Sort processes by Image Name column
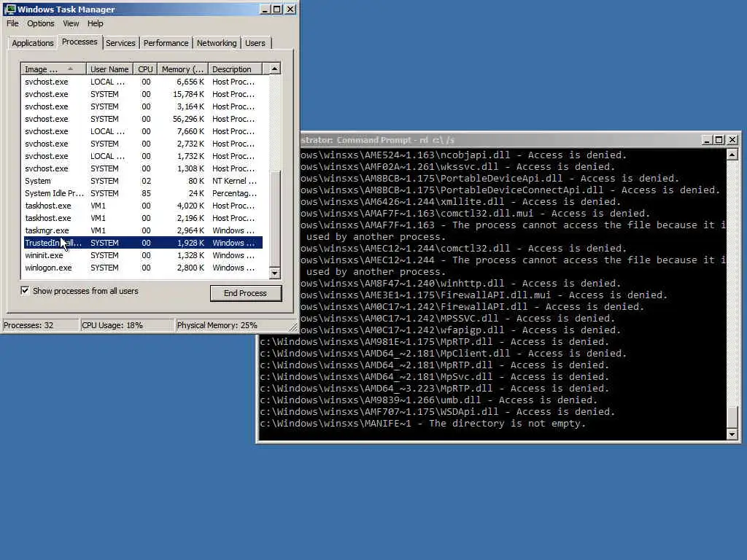 pyautogui.click(x=53, y=69)
